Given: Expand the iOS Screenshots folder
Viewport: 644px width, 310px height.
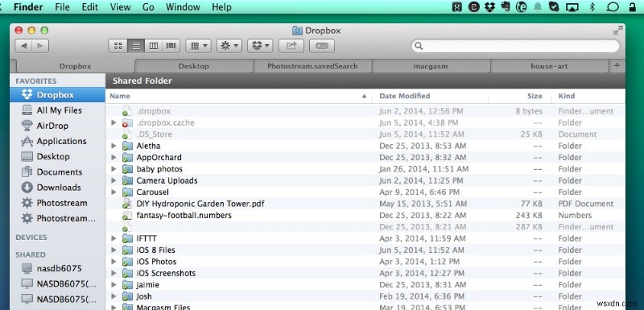Looking at the screenshot, I should pyautogui.click(x=114, y=273).
